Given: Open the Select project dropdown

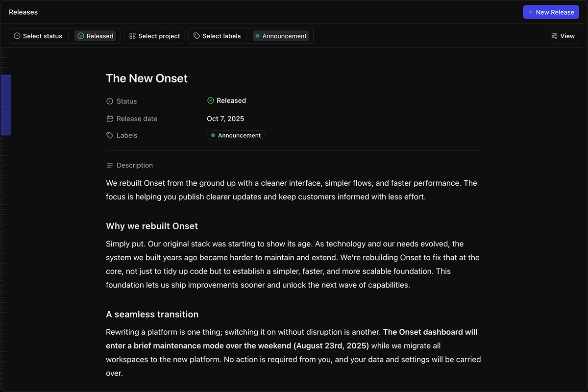Looking at the screenshot, I should tap(154, 36).
